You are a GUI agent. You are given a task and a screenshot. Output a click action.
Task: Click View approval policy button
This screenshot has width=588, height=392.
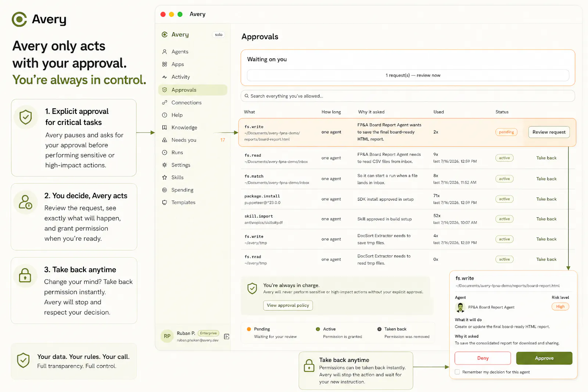288,305
